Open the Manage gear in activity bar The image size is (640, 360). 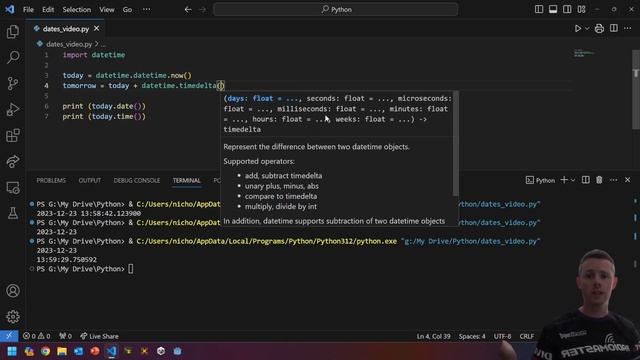[13, 316]
